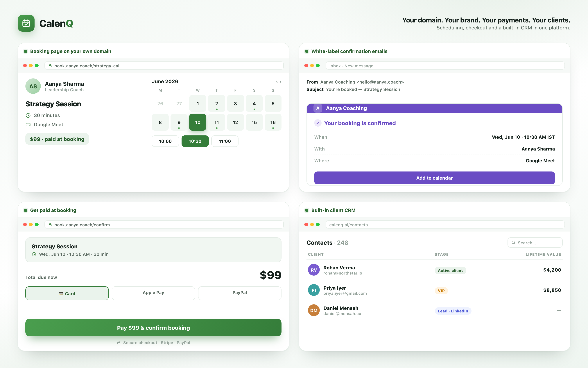Select the 10:30 time slot
This screenshot has height=368, width=588.
[195, 141]
